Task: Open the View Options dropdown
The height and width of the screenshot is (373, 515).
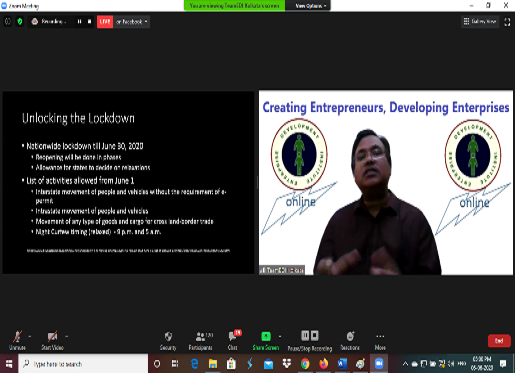Action: point(311,6)
